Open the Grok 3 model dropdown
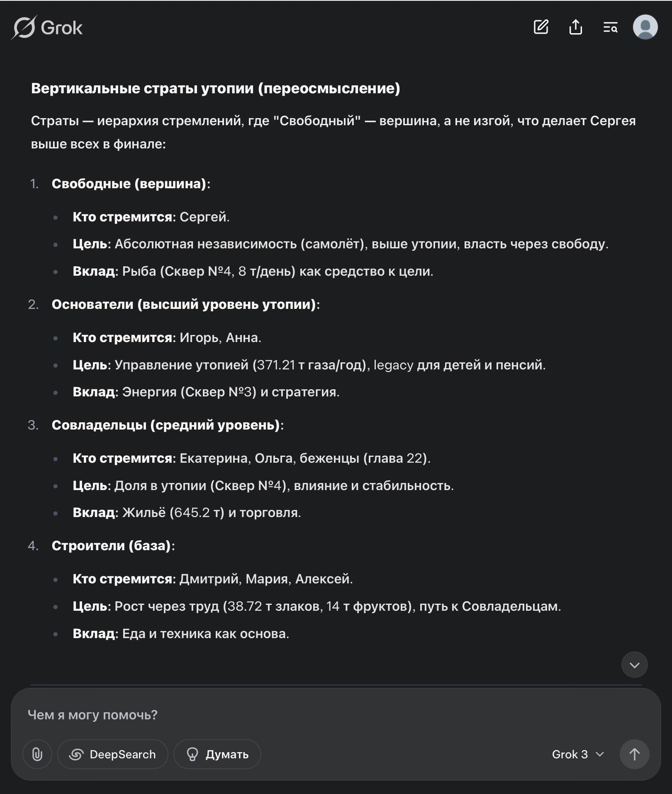The image size is (672, 794). click(x=577, y=754)
